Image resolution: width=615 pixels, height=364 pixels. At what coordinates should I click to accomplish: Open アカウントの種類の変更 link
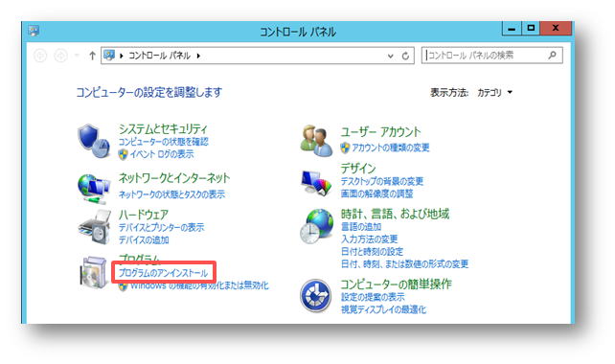pyautogui.click(x=390, y=148)
